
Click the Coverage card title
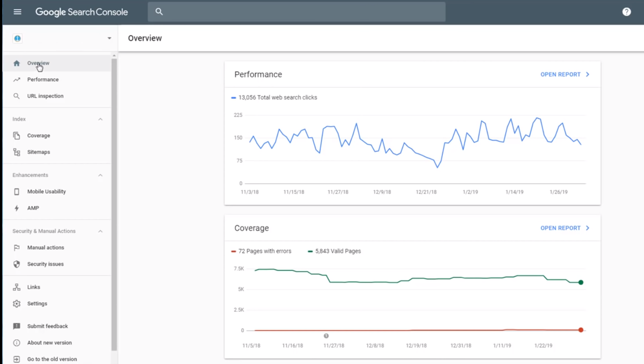(x=251, y=228)
